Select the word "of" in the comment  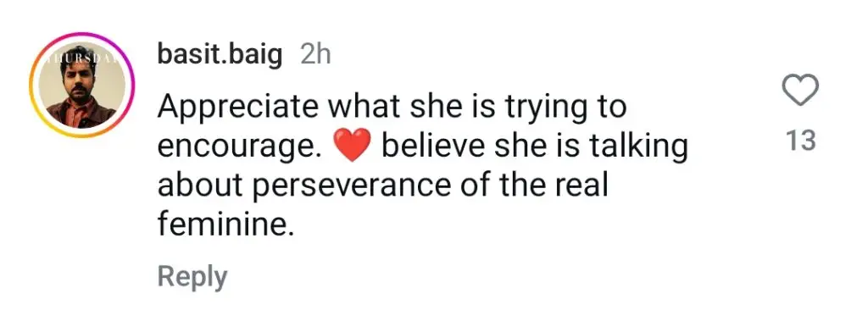click(473, 185)
